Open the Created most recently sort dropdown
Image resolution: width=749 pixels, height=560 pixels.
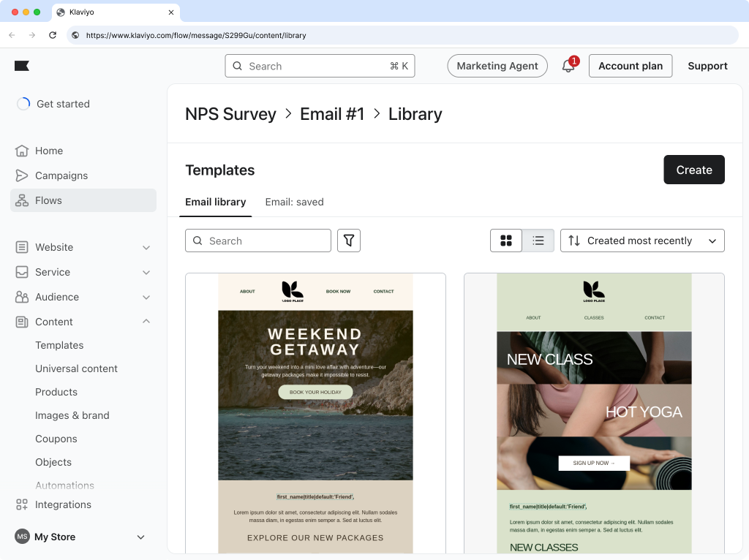coord(642,241)
